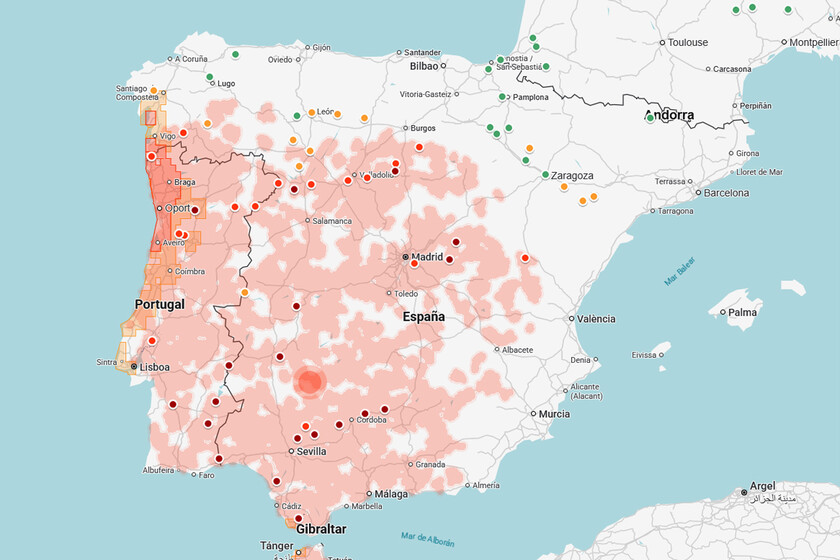Click the España country label

[423, 316]
